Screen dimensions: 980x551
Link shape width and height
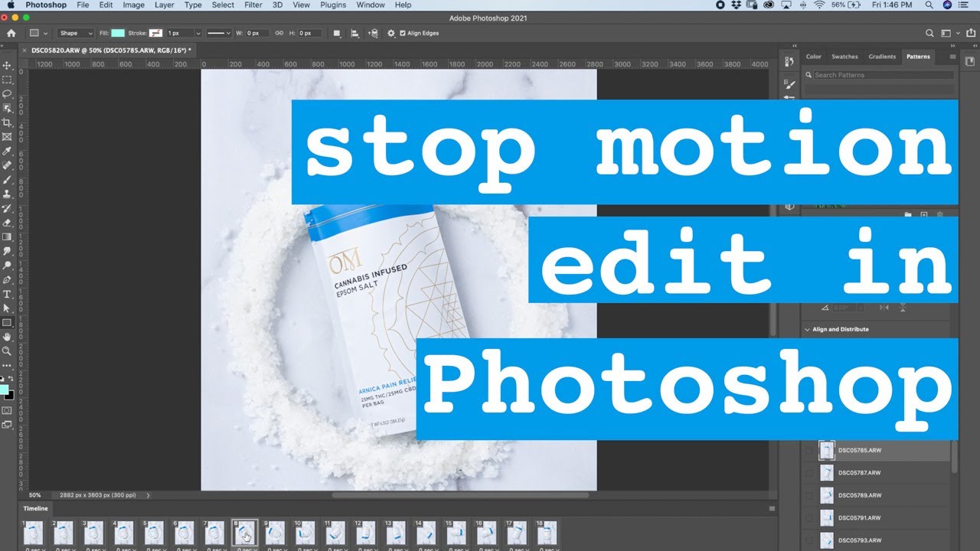(279, 33)
